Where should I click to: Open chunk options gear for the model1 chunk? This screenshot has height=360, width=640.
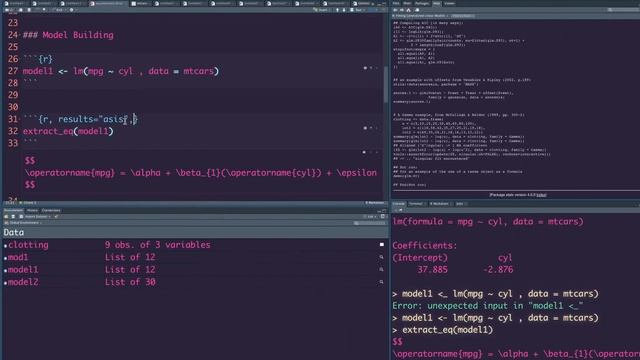365,68
